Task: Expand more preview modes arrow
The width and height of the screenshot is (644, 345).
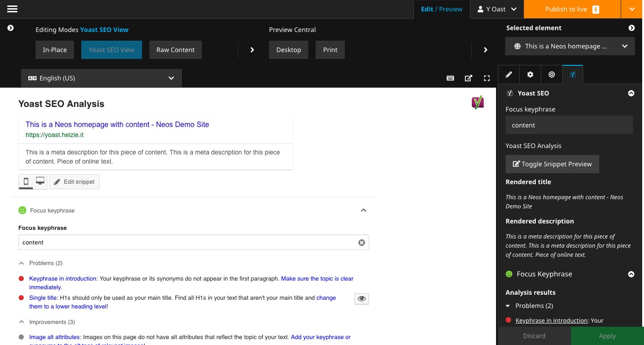Action: [x=486, y=50]
